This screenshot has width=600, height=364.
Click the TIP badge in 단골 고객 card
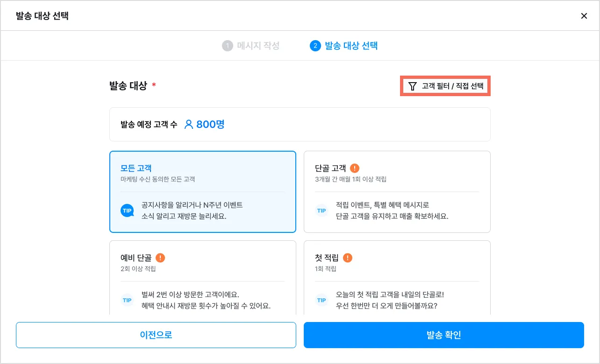tap(321, 211)
